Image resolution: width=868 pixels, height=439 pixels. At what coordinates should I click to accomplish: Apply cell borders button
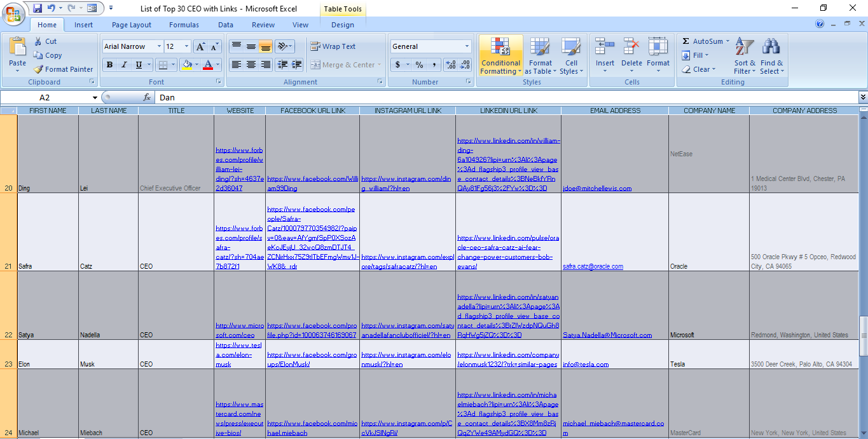tap(163, 65)
